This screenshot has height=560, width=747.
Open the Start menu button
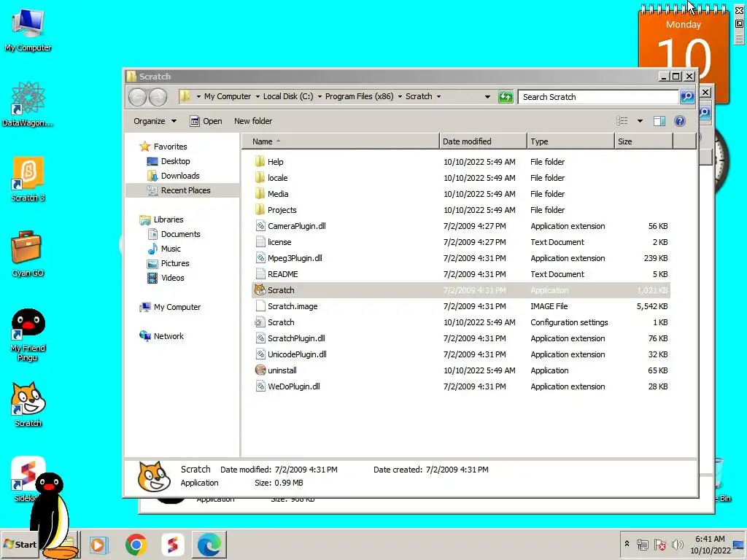20,544
